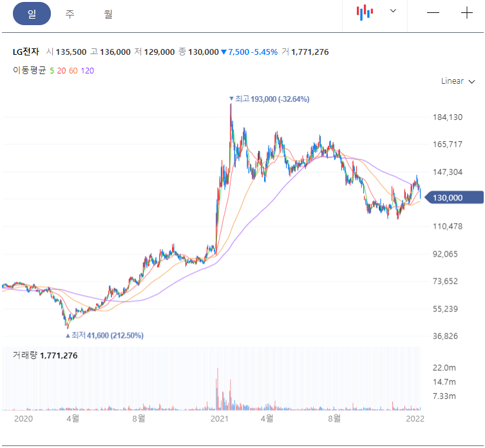The image size is (485, 448).
Task: Click the -5.45% change percentage
Action: pos(264,52)
